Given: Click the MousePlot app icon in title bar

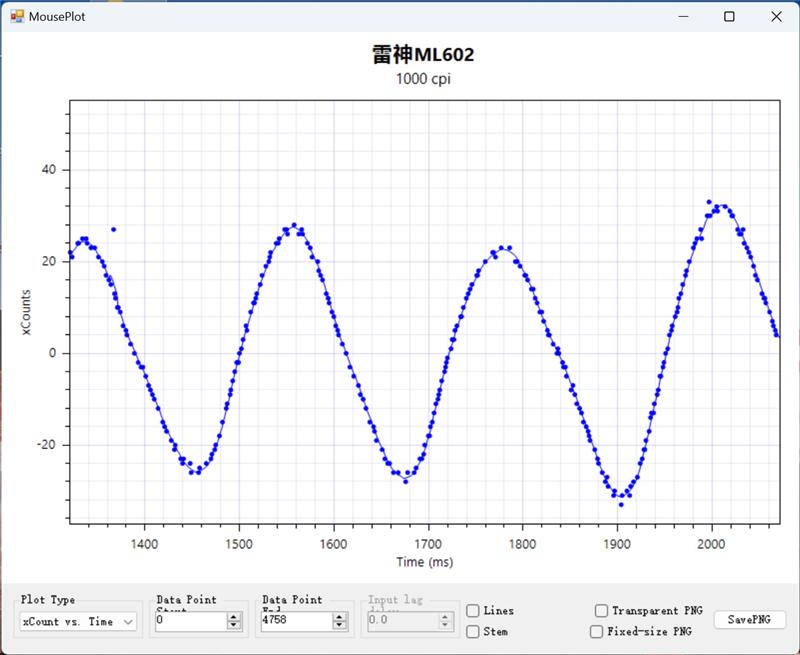Looking at the screenshot, I should [17, 16].
